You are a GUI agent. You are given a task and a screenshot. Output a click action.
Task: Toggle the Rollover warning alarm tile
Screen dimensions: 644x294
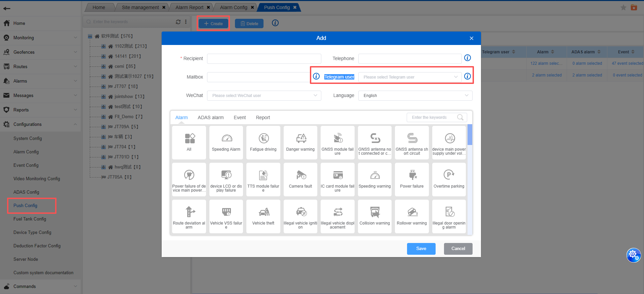pyautogui.click(x=412, y=216)
